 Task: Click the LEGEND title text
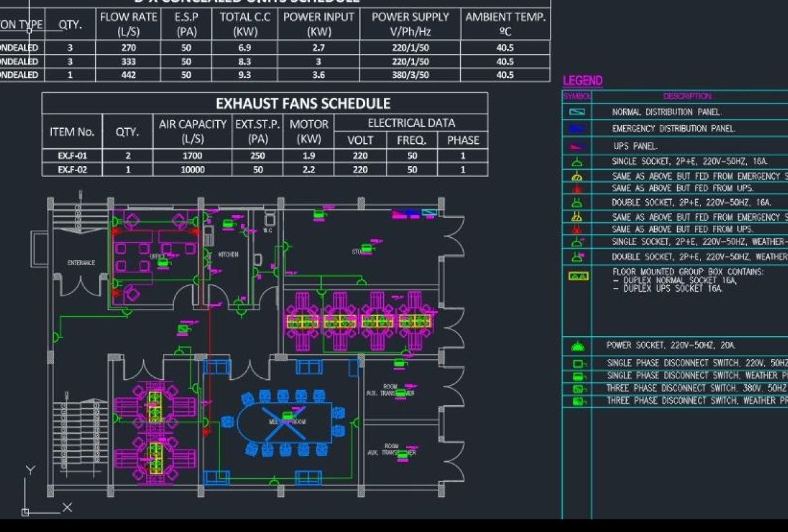tap(582, 81)
